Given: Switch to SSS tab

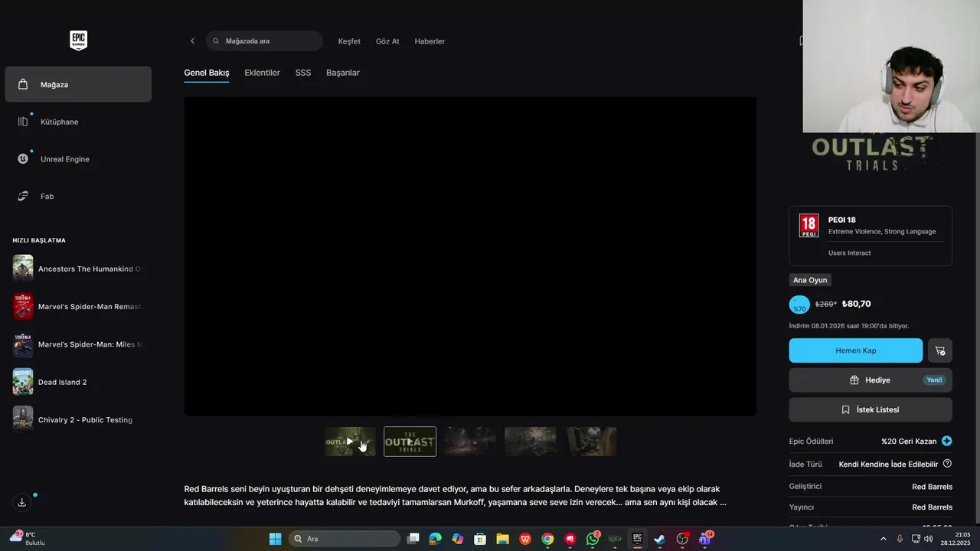Looking at the screenshot, I should (303, 73).
